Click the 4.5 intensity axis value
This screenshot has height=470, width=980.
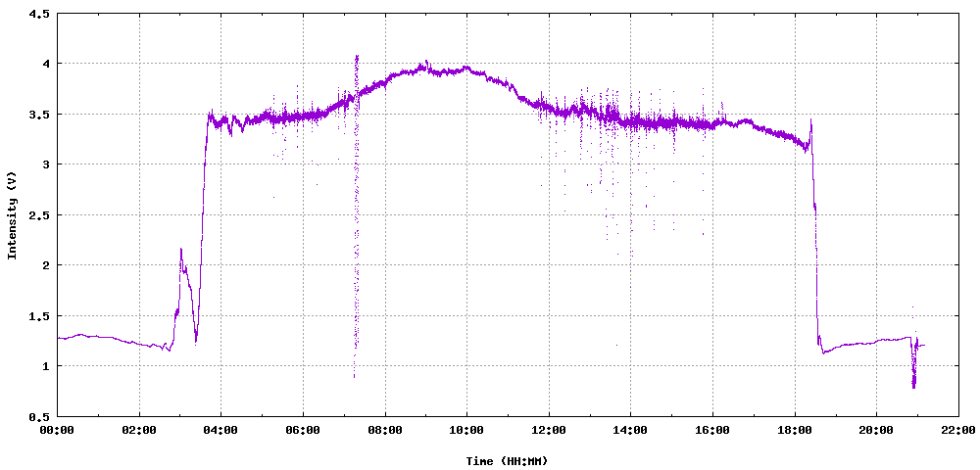(40, 13)
